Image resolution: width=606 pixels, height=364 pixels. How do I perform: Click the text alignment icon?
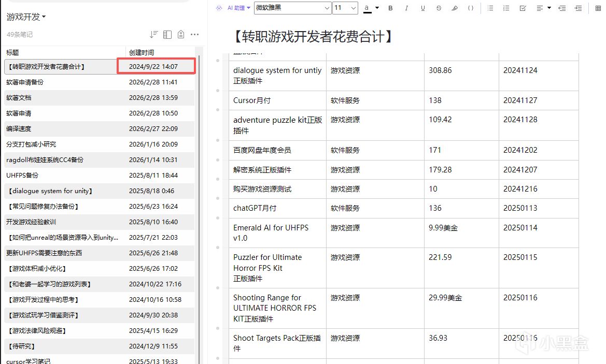[540, 8]
